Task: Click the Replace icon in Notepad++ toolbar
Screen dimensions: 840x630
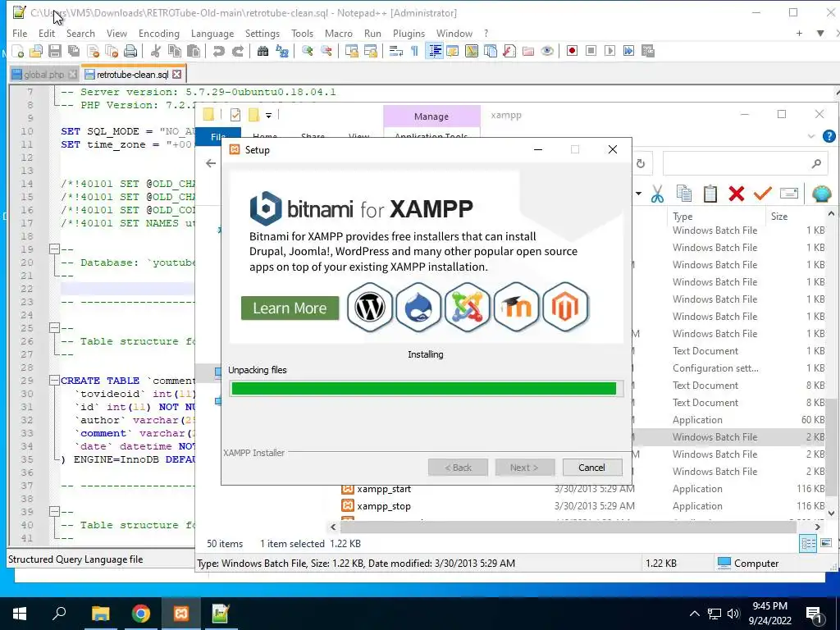Action: coord(282,51)
